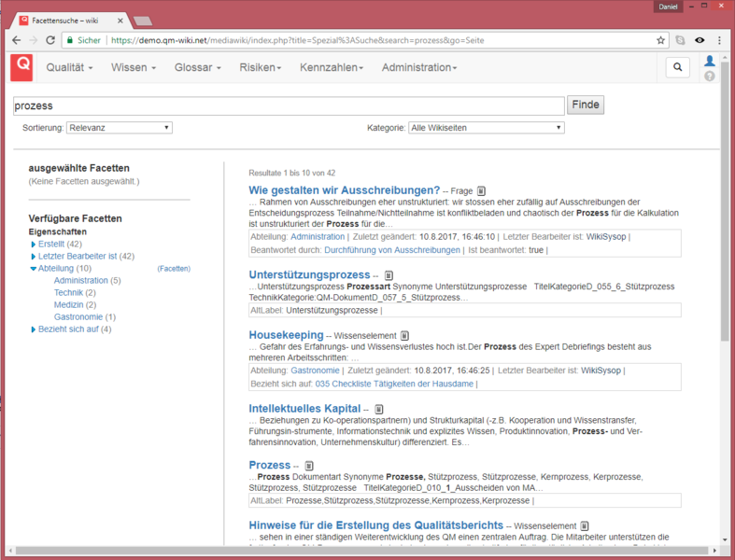Click the red Q wiki logo

click(21, 67)
